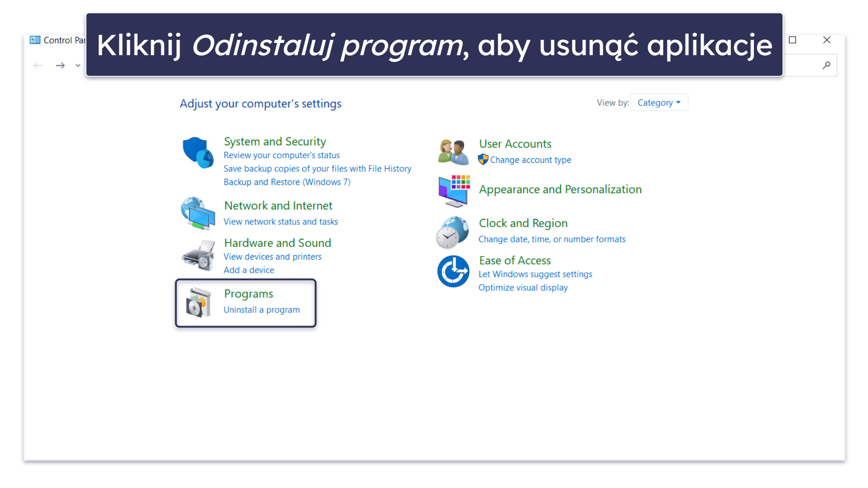Screen dimensions: 868x488
Task: Open the User Accounts people icon
Action: (453, 152)
